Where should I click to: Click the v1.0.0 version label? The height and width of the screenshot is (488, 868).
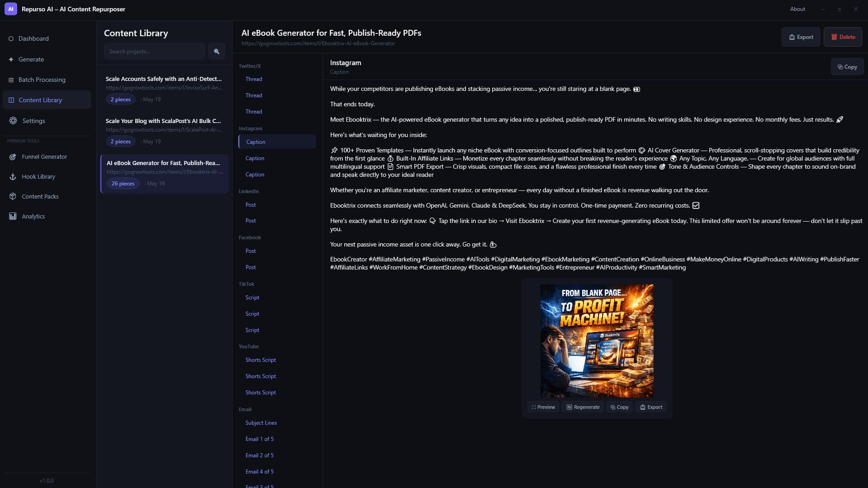pyautogui.click(x=47, y=481)
